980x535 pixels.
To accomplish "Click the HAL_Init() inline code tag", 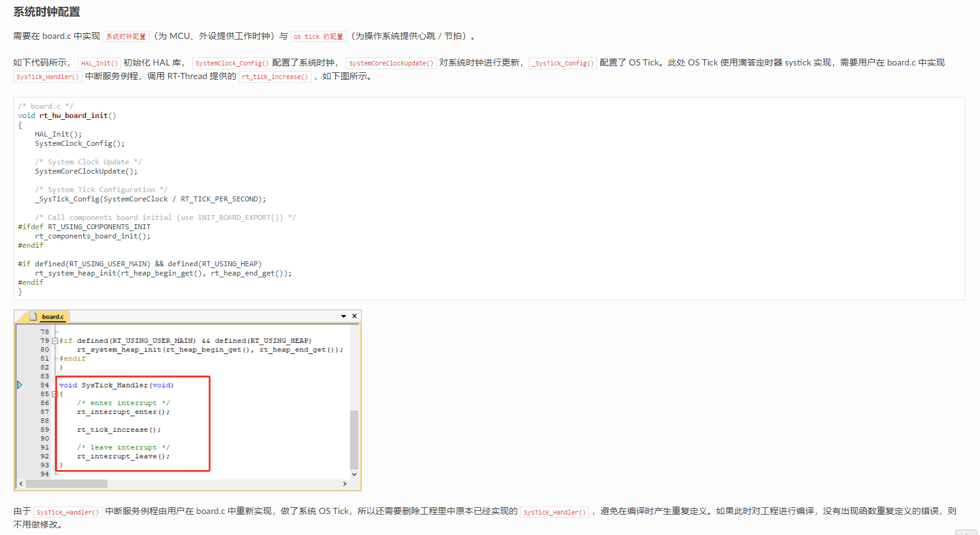I will tap(100, 63).
